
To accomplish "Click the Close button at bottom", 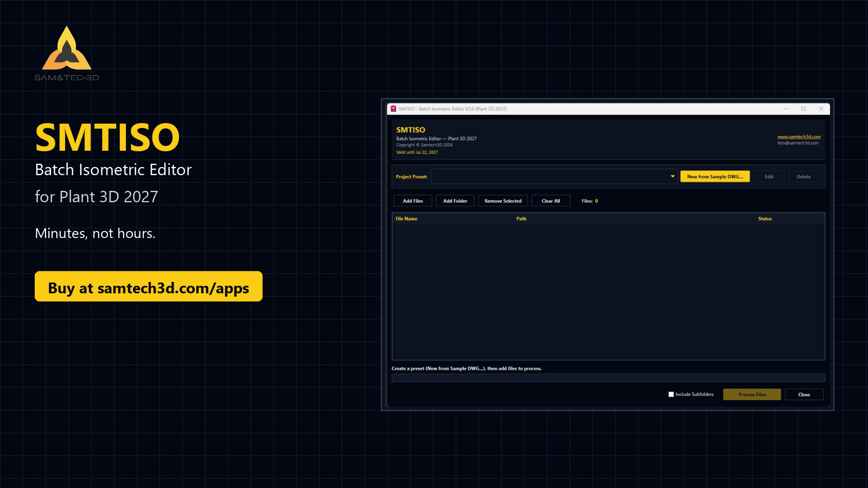I will tap(804, 394).
